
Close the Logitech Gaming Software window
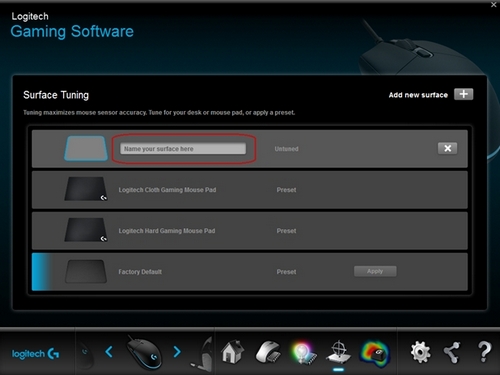pyautogui.click(x=494, y=5)
